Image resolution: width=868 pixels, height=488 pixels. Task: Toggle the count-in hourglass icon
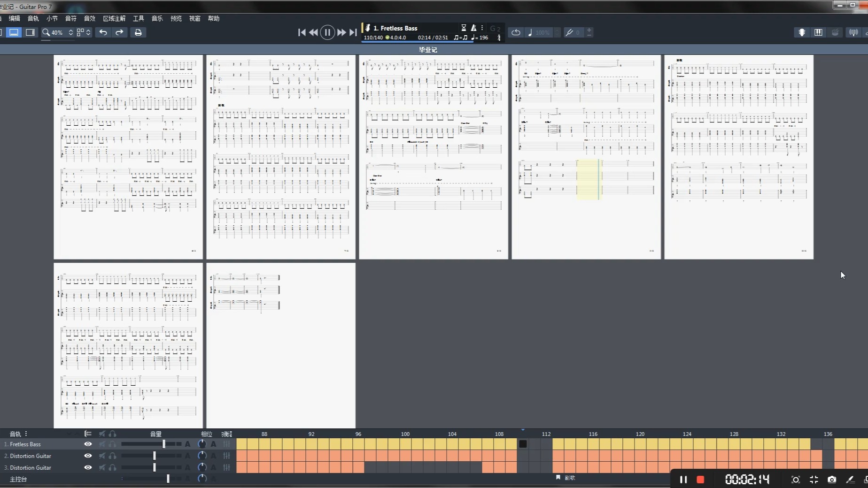464,28
